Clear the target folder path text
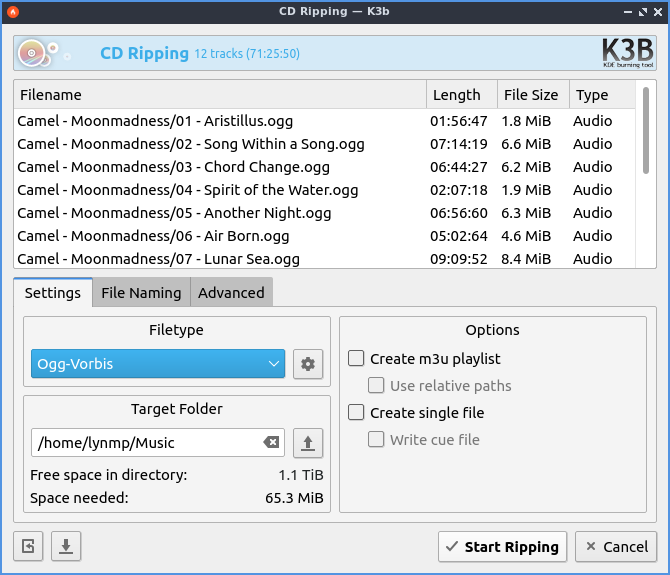Screen dimensions: 670x575 [x=271, y=443]
